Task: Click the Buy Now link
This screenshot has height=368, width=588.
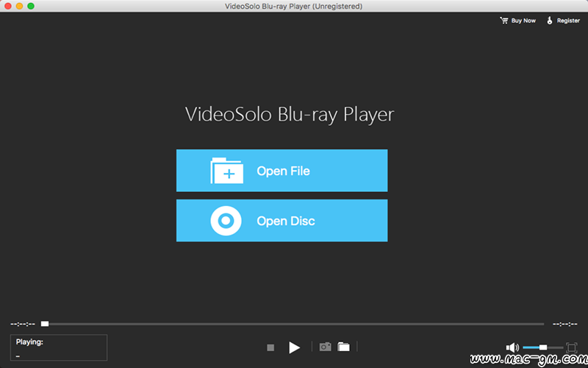Action: [x=517, y=21]
